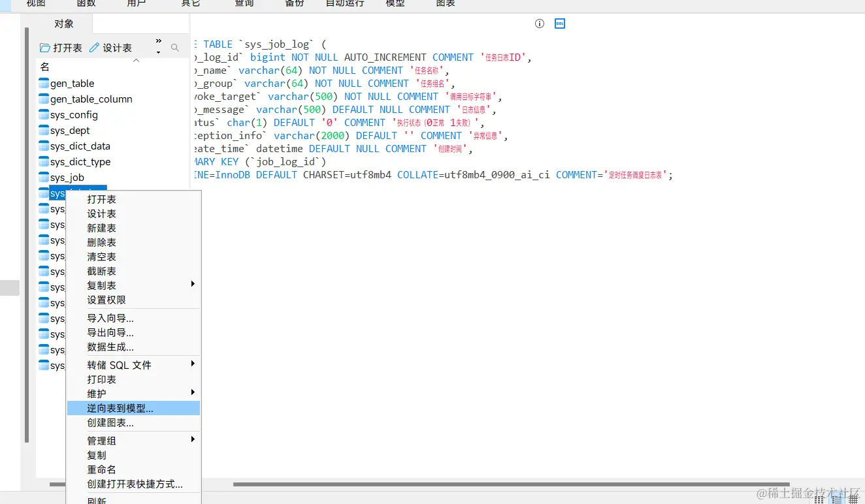Choose 逆向表到模型... in the context menu
The height and width of the screenshot is (504, 865).
[x=134, y=408]
